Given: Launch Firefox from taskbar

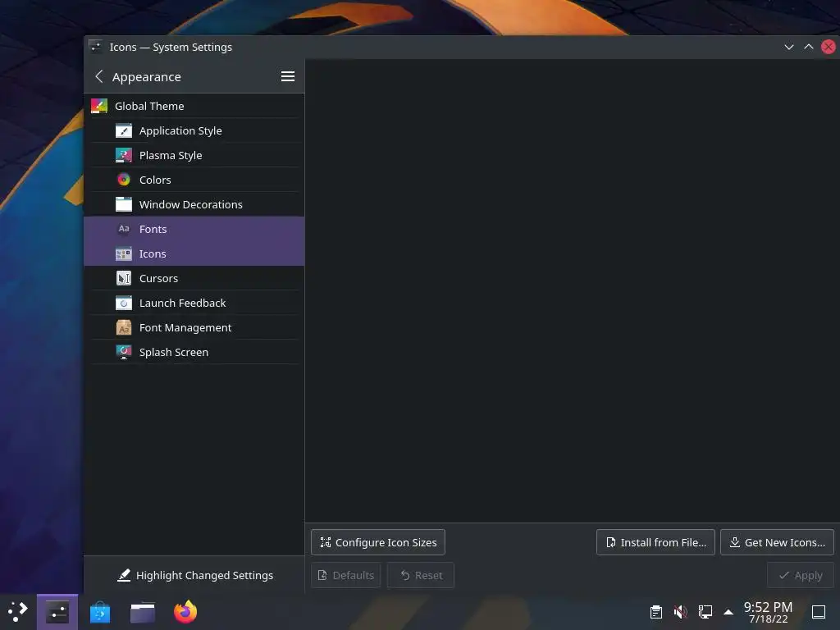Looking at the screenshot, I should tap(185, 612).
